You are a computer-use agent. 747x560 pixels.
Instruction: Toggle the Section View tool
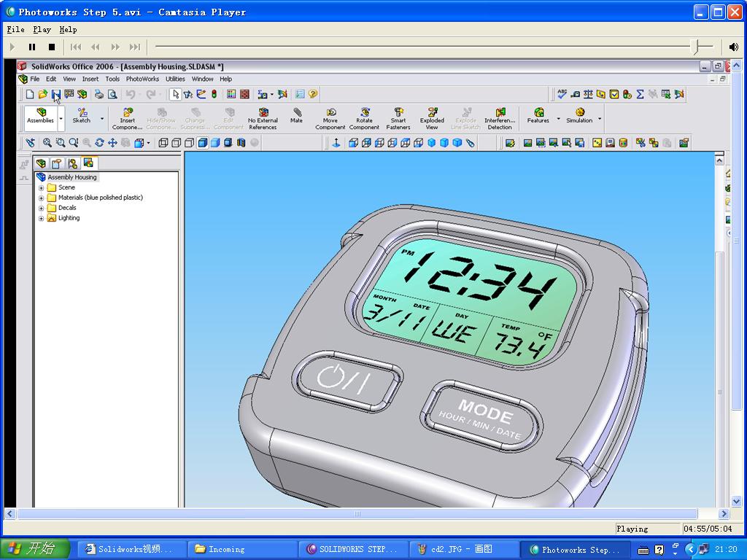pos(241,142)
